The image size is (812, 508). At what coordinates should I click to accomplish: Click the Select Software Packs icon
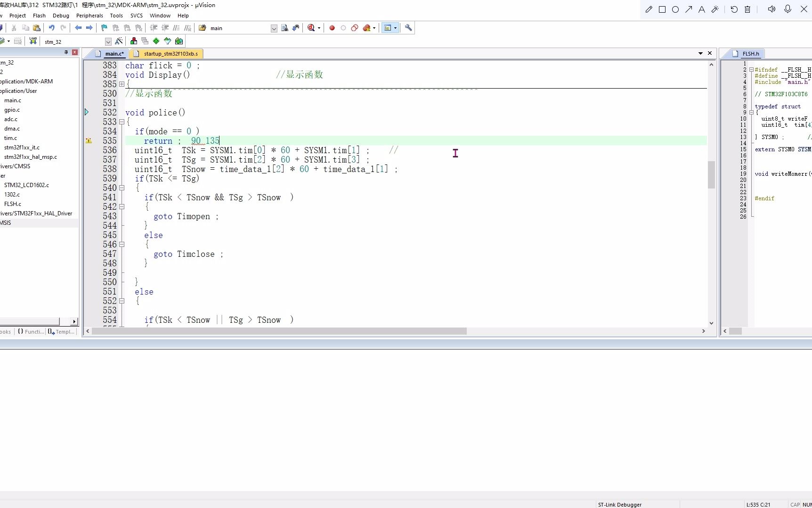tap(168, 41)
